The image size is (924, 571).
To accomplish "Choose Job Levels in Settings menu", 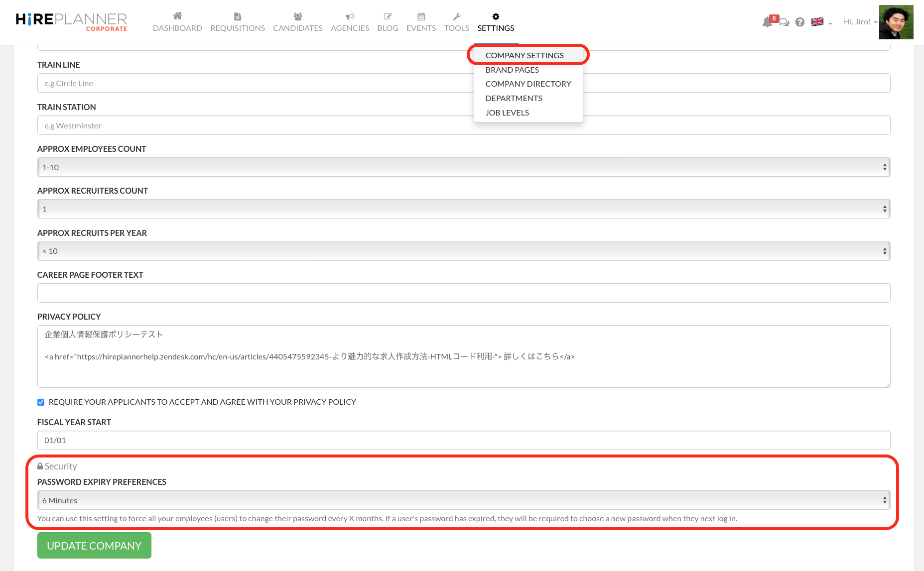I will point(507,113).
